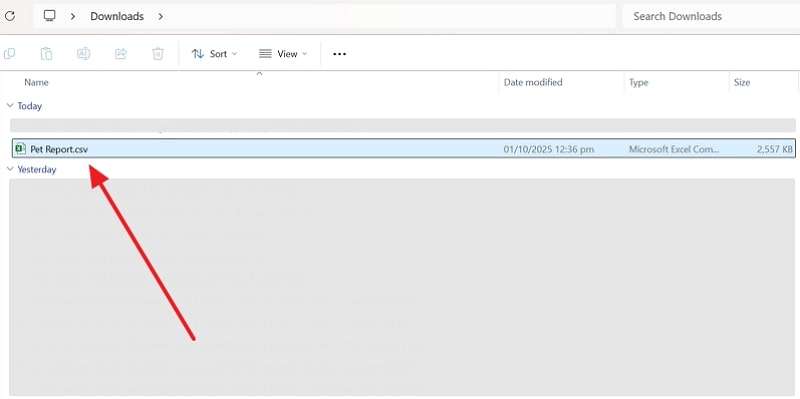Click the Microsoft Excel Com... type cell

674,149
